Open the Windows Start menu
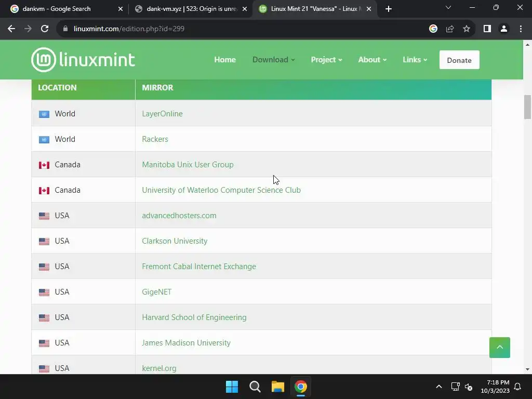The width and height of the screenshot is (532, 399). [232, 387]
